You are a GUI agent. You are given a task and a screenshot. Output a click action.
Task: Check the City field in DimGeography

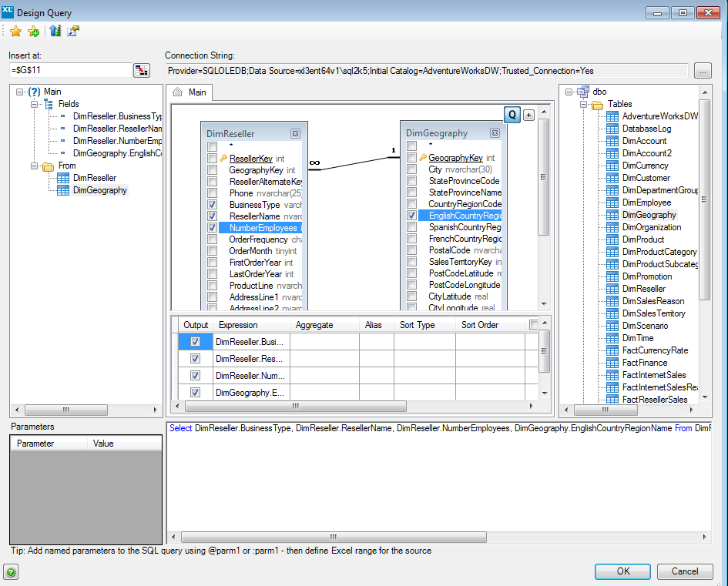click(x=412, y=170)
